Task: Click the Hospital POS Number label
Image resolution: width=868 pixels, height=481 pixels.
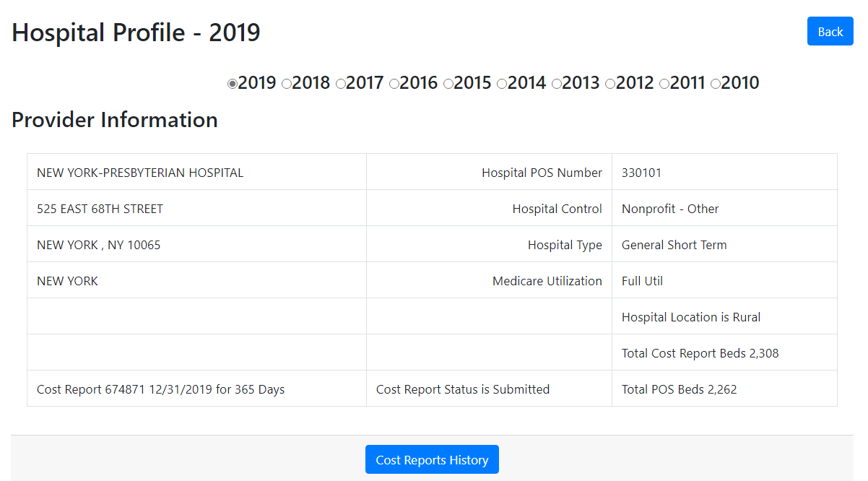Action: click(x=542, y=173)
